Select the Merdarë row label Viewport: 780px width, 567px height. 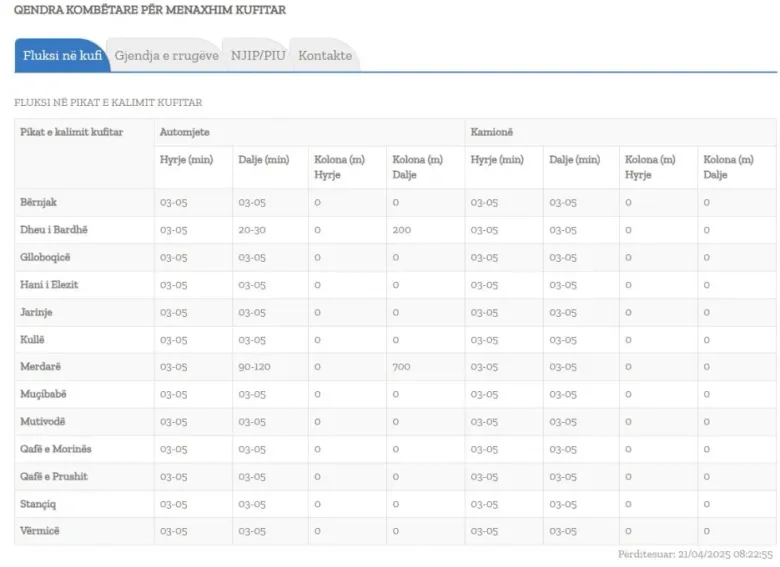pos(40,367)
